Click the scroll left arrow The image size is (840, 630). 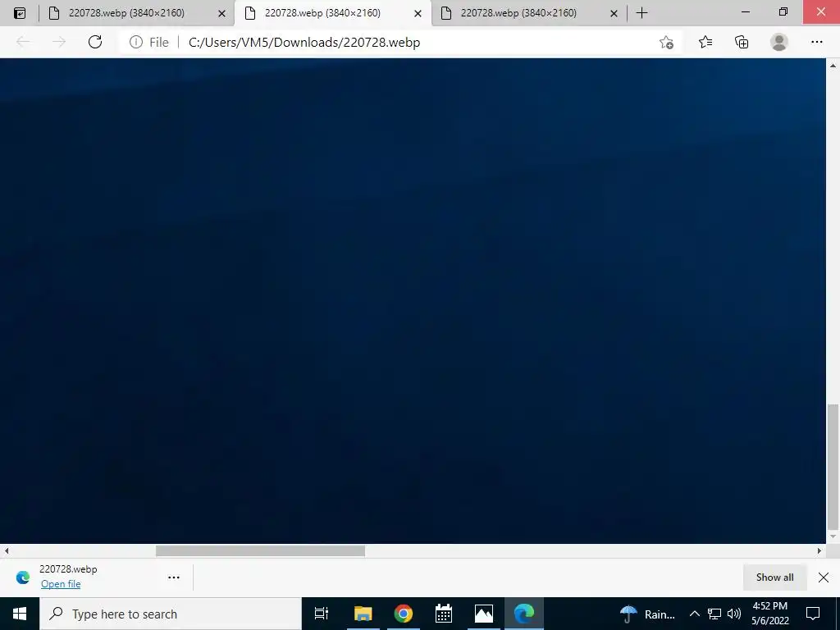pyautogui.click(x=7, y=550)
